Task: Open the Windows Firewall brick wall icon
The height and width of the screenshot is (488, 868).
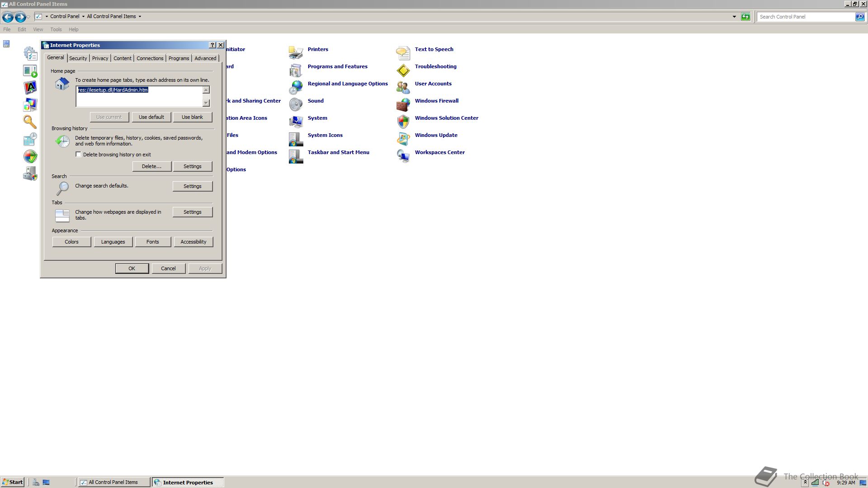Action: pyautogui.click(x=403, y=104)
